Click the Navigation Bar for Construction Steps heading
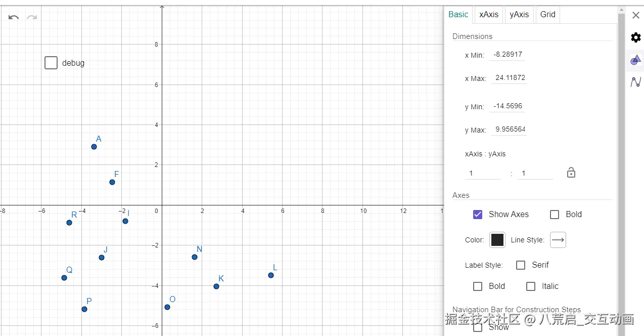 pyautogui.click(x=517, y=310)
